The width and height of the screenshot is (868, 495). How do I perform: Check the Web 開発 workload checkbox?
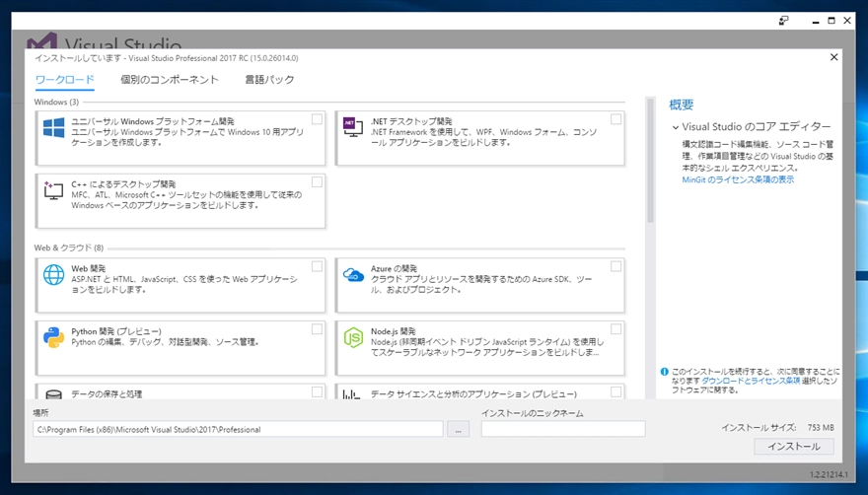click(317, 266)
